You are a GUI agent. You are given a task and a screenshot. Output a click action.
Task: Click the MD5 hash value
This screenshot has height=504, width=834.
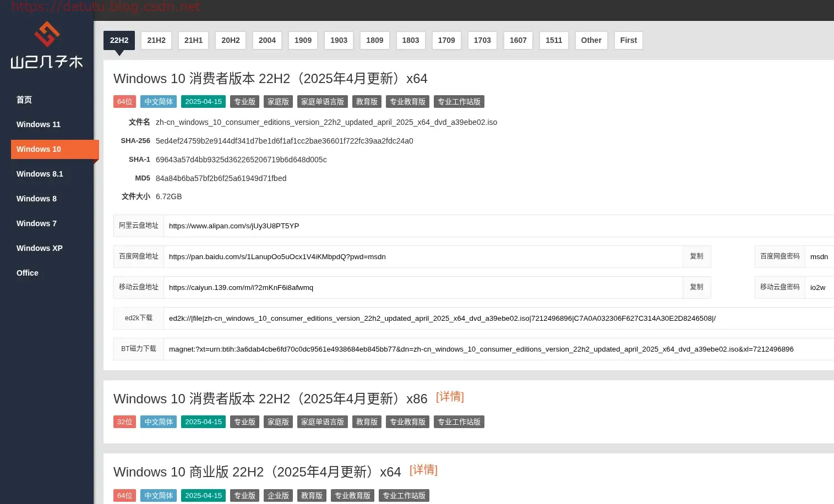tap(221, 178)
